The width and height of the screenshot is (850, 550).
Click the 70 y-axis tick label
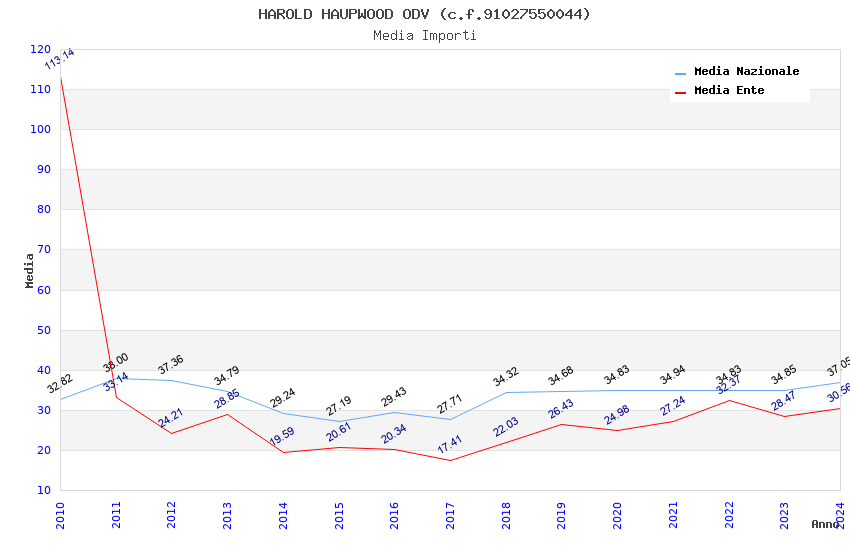tap(44, 250)
